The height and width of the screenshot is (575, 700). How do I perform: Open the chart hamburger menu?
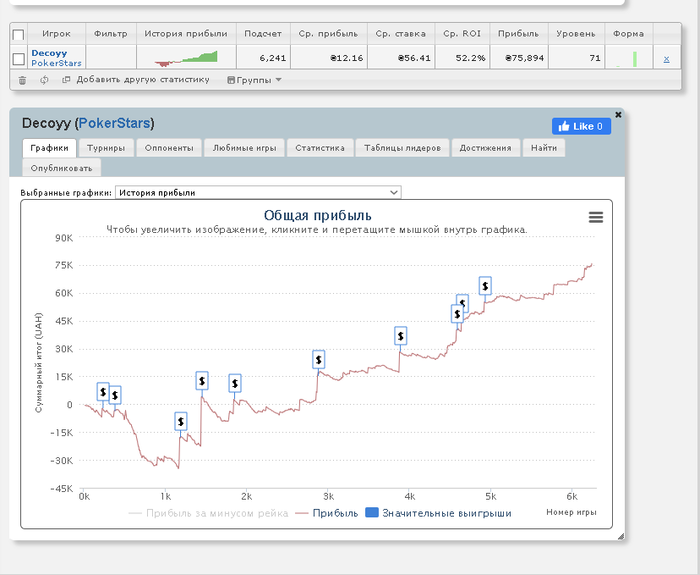pos(596,217)
